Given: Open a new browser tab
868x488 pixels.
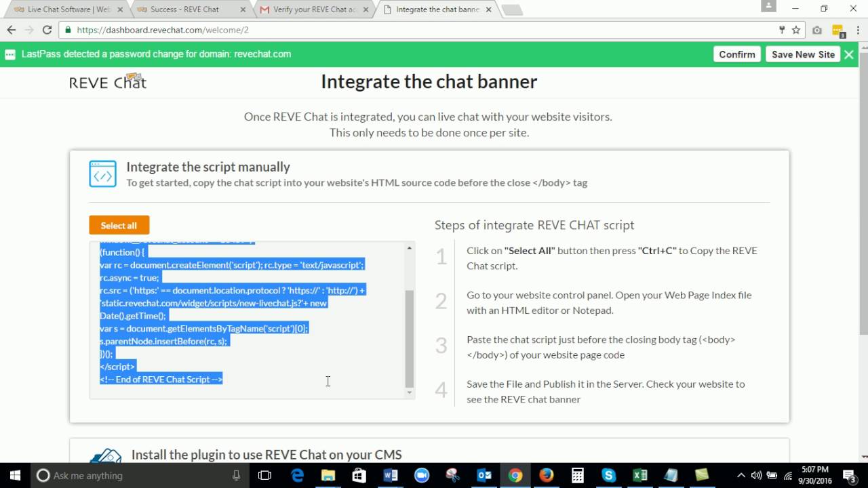Looking at the screenshot, I should [512, 9].
